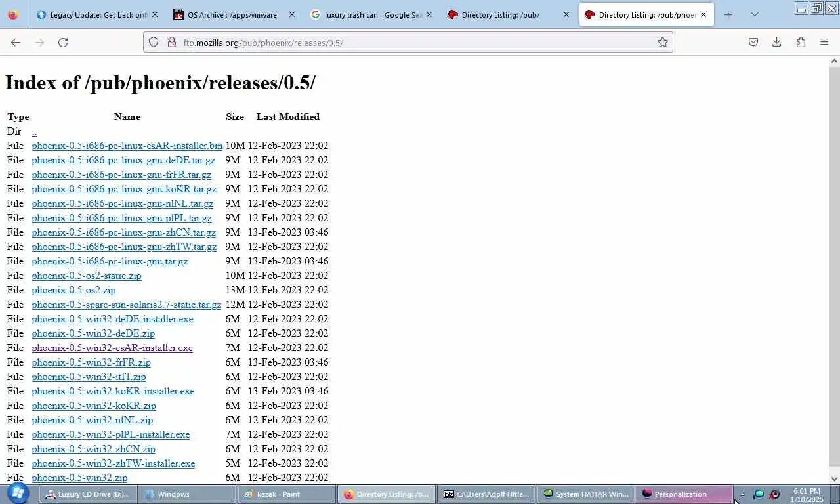Download phoenix-0.5-win32-koKR-installer.exe
This screenshot has width=840, height=504.
[113, 391]
